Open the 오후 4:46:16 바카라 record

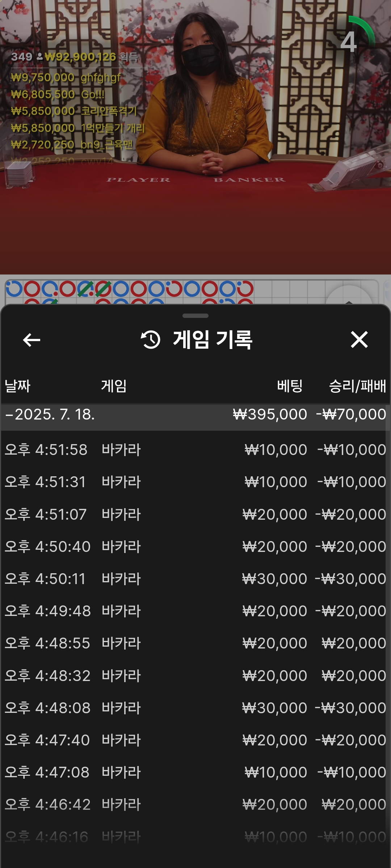pos(195,837)
